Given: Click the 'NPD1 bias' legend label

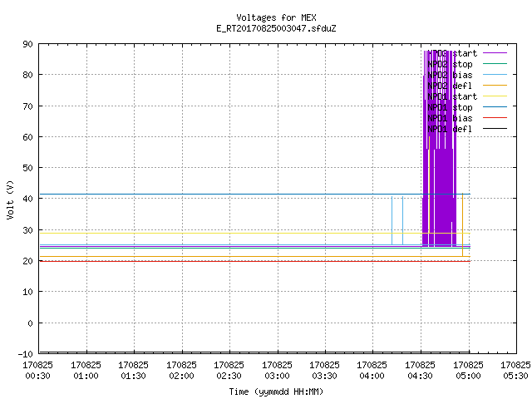Looking at the screenshot, I should (450, 118).
